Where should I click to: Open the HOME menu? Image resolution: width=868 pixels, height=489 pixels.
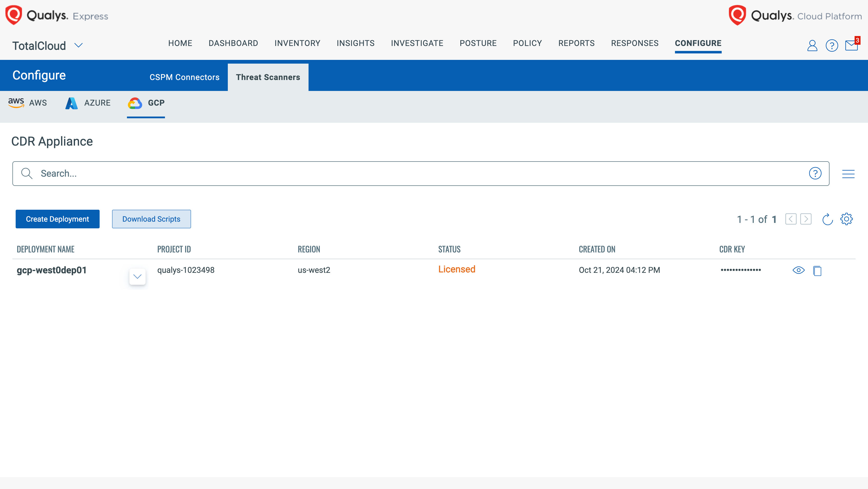(180, 43)
